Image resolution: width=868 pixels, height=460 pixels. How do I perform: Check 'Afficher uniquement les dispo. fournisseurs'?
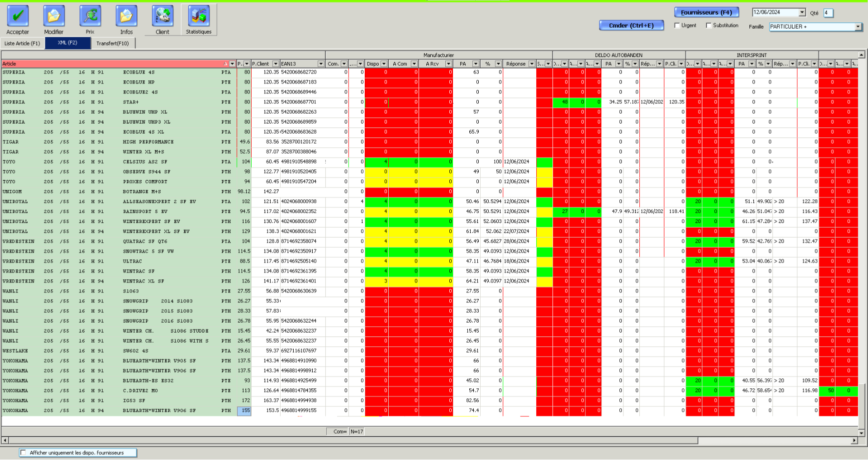(23, 453)
